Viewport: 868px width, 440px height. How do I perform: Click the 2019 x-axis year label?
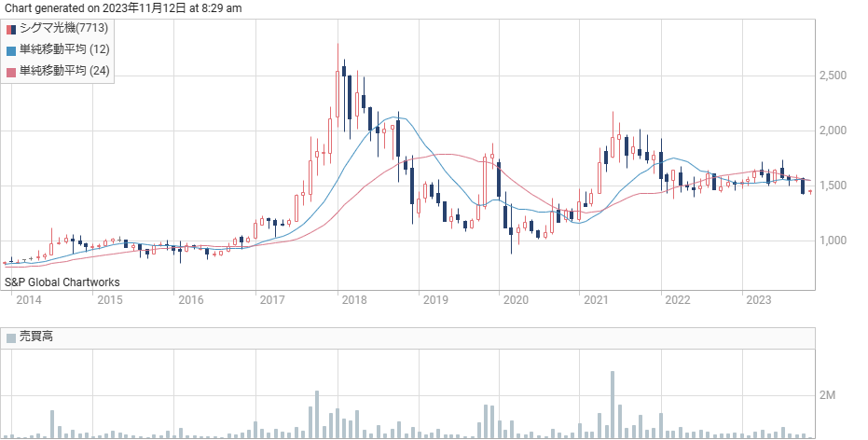pos(435,300)
